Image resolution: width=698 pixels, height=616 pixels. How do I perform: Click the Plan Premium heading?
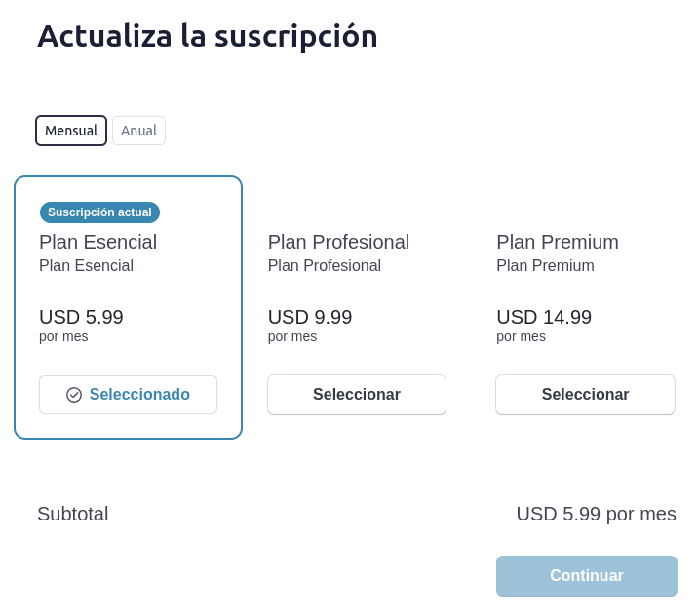click(x=558, y=242)
